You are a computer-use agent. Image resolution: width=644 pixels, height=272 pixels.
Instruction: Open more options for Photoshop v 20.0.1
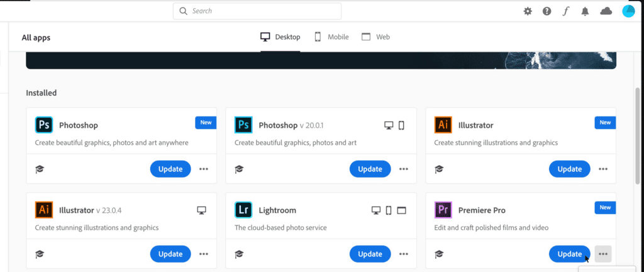coord(404,169)
